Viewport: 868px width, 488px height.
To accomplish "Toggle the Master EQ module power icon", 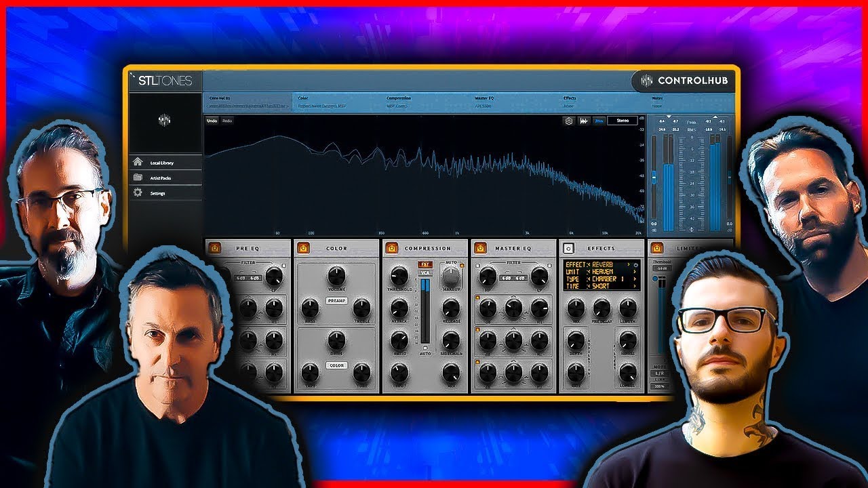I will click(480, 248).
